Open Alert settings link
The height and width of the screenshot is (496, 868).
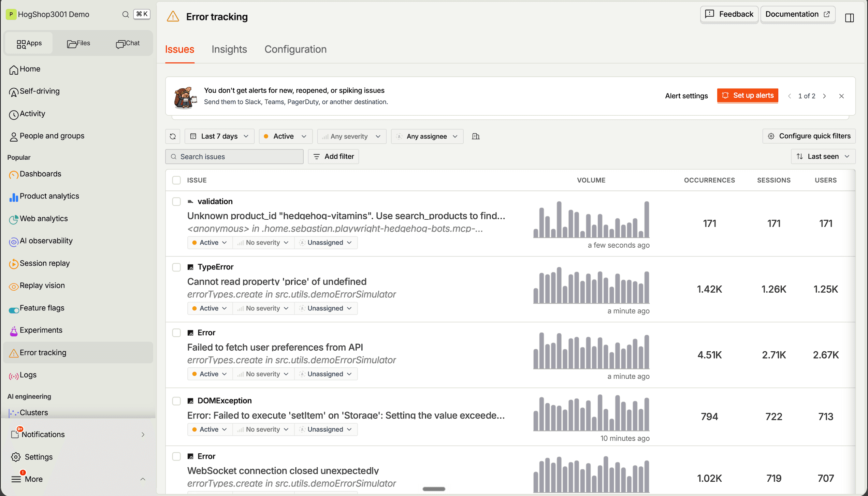click(686, 96)
